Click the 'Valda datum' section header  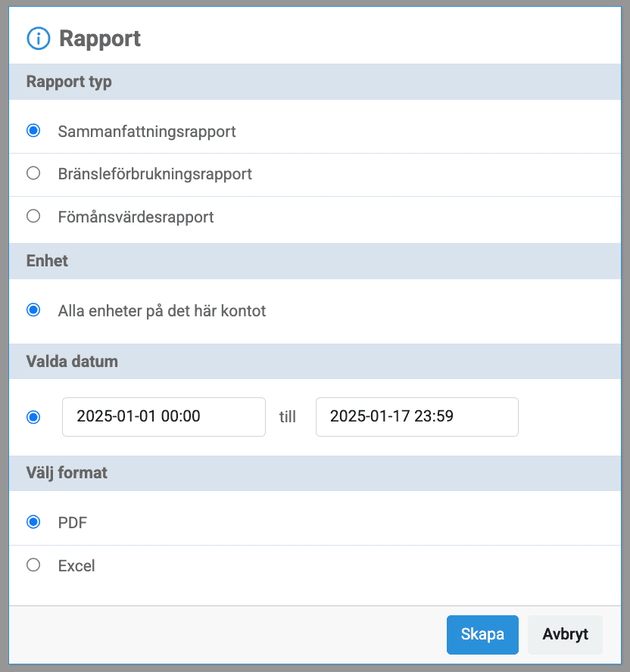pyautogui.click(x=72, y=361)
